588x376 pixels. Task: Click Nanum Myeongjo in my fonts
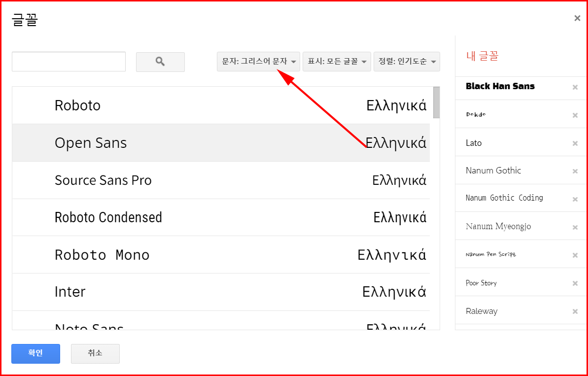(x=498, y=226)
